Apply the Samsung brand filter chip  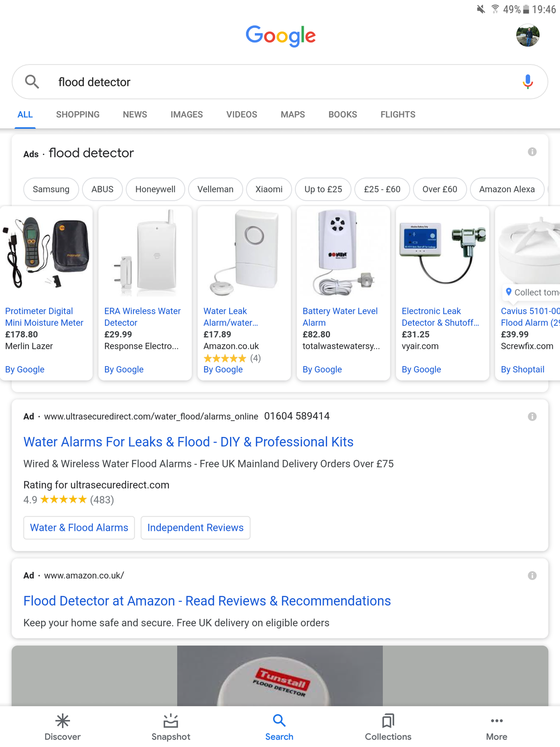(51, 189)
